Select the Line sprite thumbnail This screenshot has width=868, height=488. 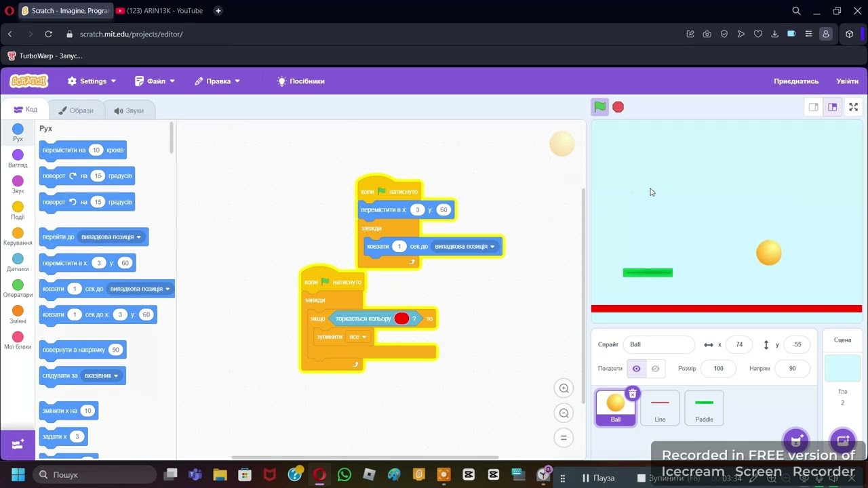[660, 408]
